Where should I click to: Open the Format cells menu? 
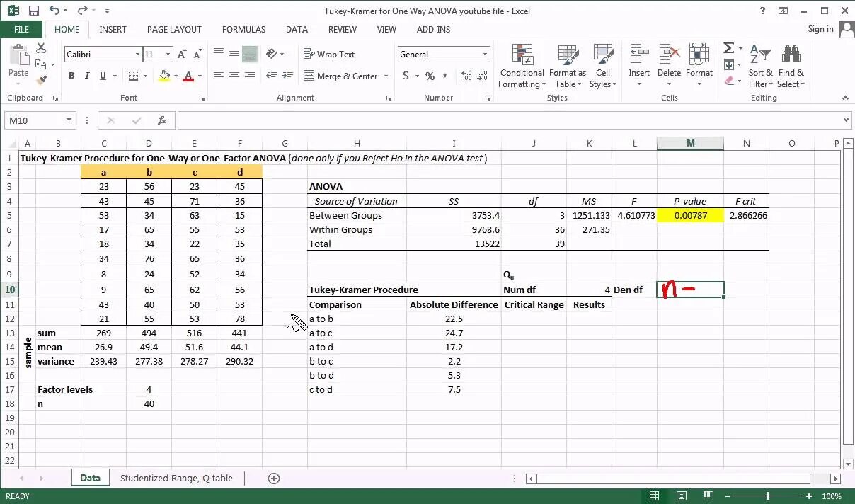(699, 67)
